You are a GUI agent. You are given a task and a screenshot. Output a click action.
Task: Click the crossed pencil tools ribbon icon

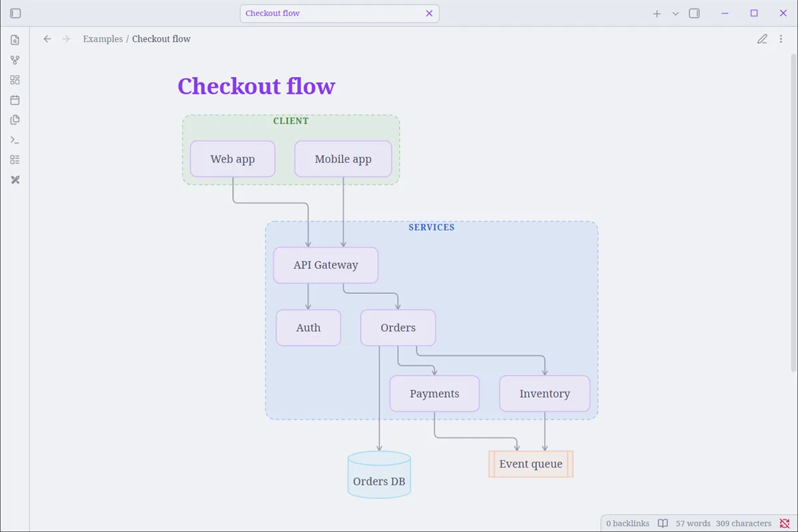pos(15,180)
